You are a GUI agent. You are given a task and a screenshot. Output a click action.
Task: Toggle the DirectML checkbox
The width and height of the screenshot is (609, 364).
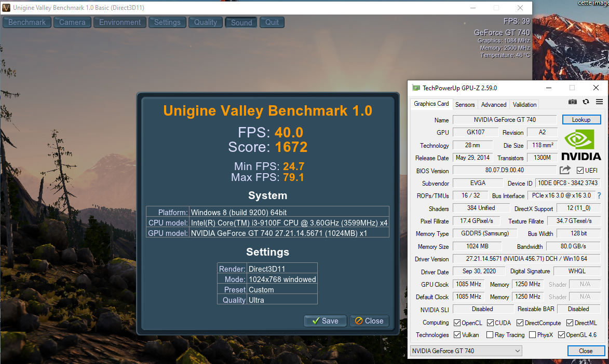point(570,323)
